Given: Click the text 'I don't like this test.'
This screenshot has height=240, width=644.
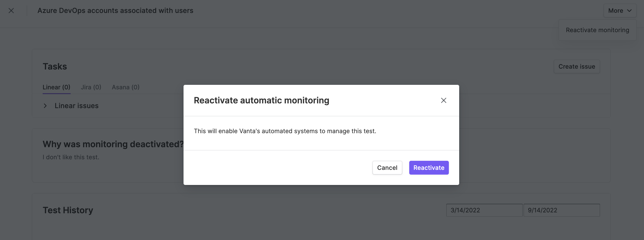Looking at the screenshot, I should tap(71, 157).
